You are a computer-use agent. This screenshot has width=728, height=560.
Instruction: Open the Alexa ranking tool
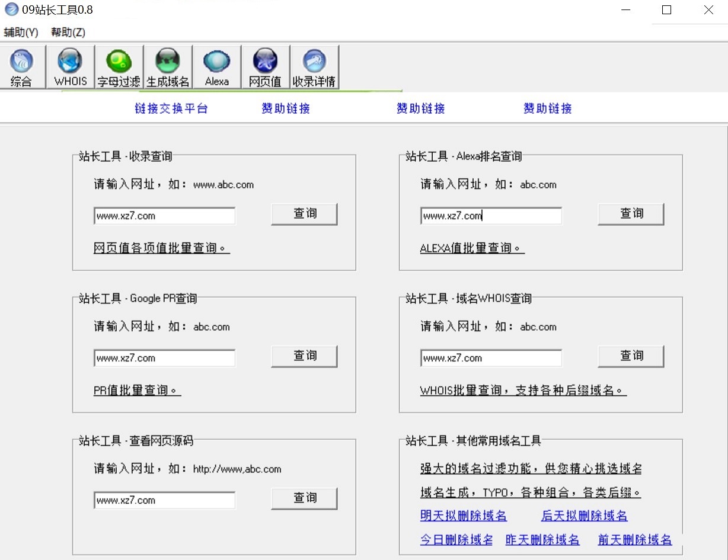[x=216, y=66]
